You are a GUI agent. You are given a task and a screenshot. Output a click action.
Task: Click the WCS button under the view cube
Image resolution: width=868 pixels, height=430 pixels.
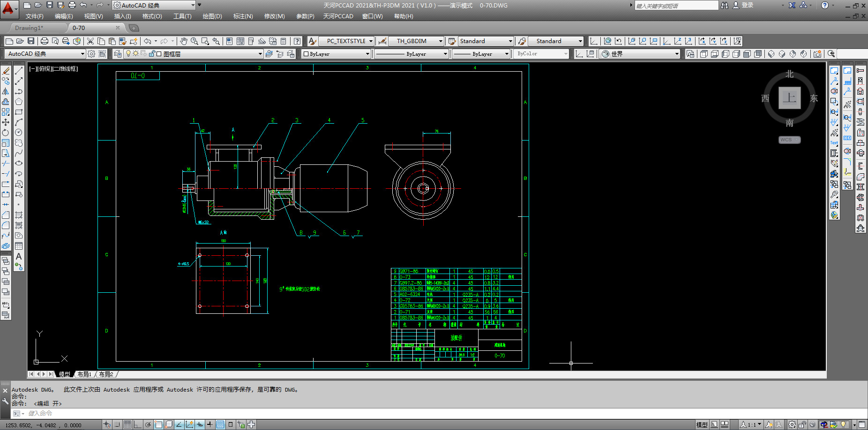coord(789,140)
